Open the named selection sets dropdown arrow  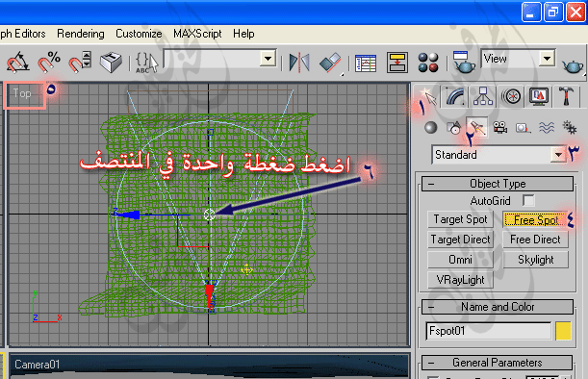pos(268,59)
